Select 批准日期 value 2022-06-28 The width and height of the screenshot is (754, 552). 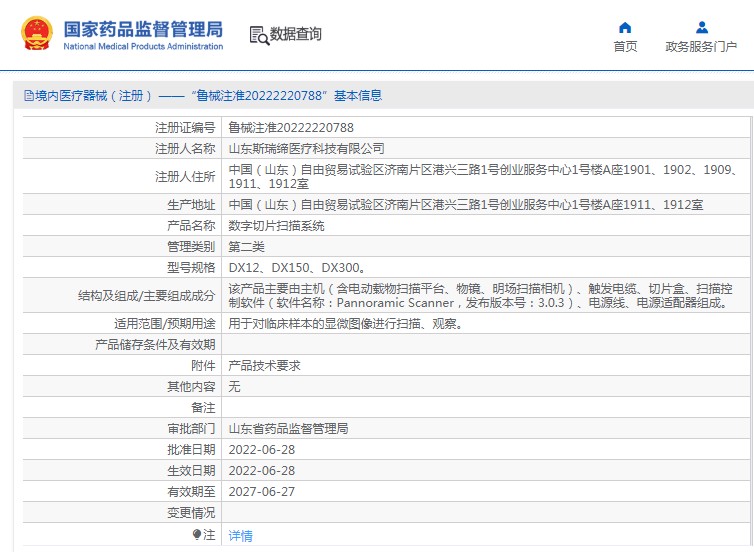tap(262, 450)
